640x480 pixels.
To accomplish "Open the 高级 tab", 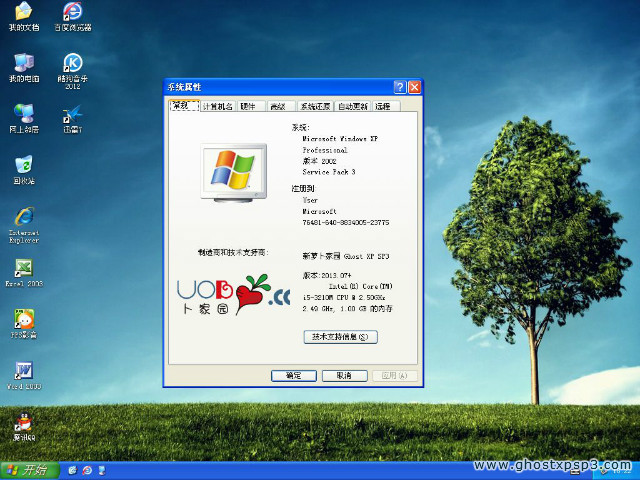I will click(281, 107).
